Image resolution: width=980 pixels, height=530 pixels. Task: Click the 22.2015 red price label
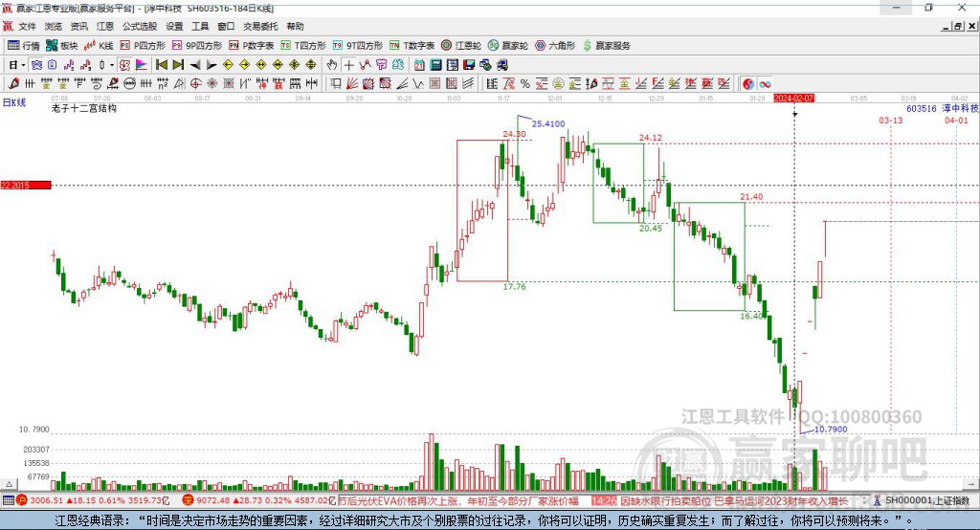tap(26, 185)
